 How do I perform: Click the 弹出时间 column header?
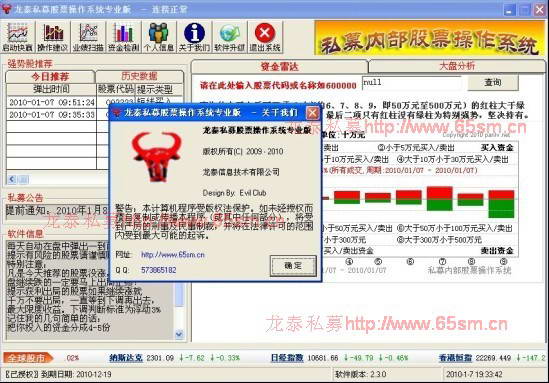[x=51, y=89]
